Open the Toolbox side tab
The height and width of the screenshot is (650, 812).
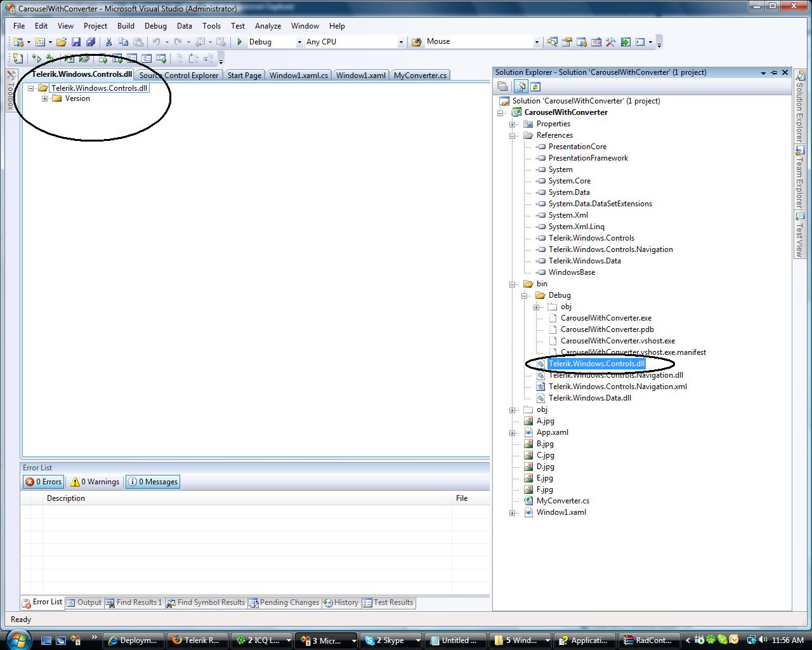(11, 91)
